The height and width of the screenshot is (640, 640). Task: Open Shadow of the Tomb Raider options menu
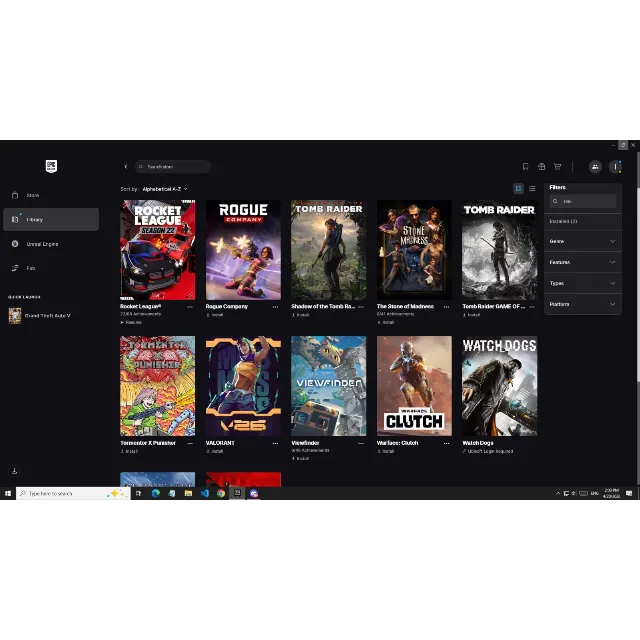coord(361,307)
